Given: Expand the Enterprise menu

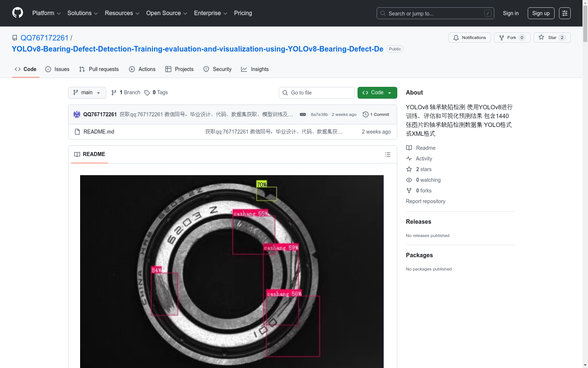Looking at the screenshot, I should pyautogui.click(x=211, y=13).
